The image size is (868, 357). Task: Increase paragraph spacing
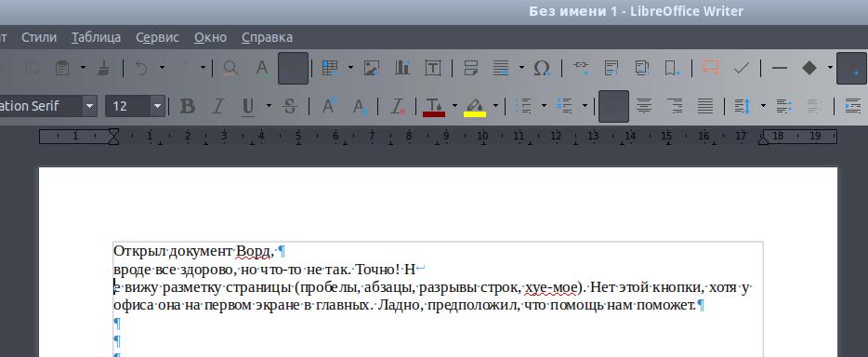click(x=783, y=106)
